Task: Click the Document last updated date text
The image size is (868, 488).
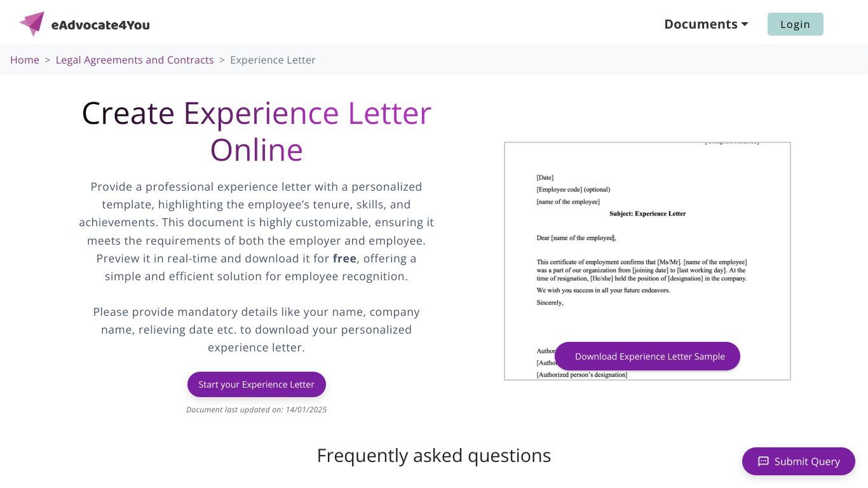Action: pyautogui.click(x=257, y=410)
